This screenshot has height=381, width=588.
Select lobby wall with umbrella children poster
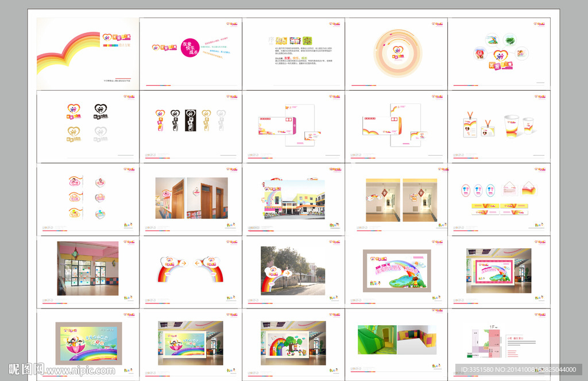(x=191, y=345)
